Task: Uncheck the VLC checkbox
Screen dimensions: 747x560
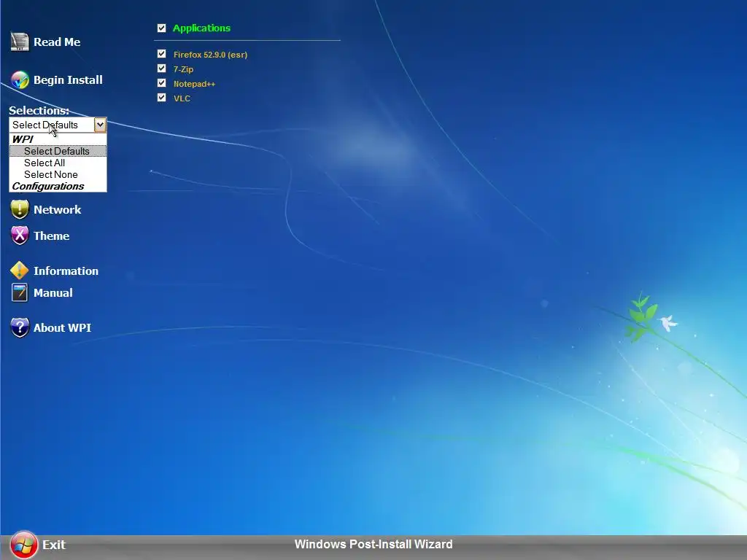Action: tap(161, 98)
